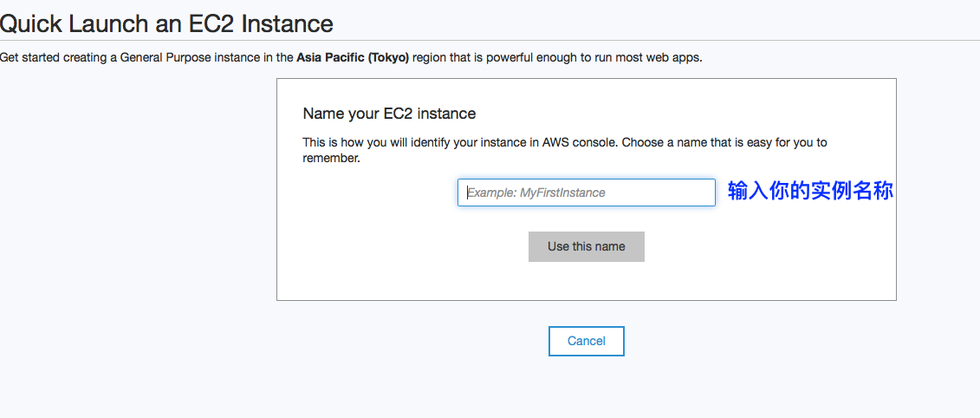Click the words 'web apps' in the intro
The height and width of the screenshot is (418, 980).
pos(680,58)
